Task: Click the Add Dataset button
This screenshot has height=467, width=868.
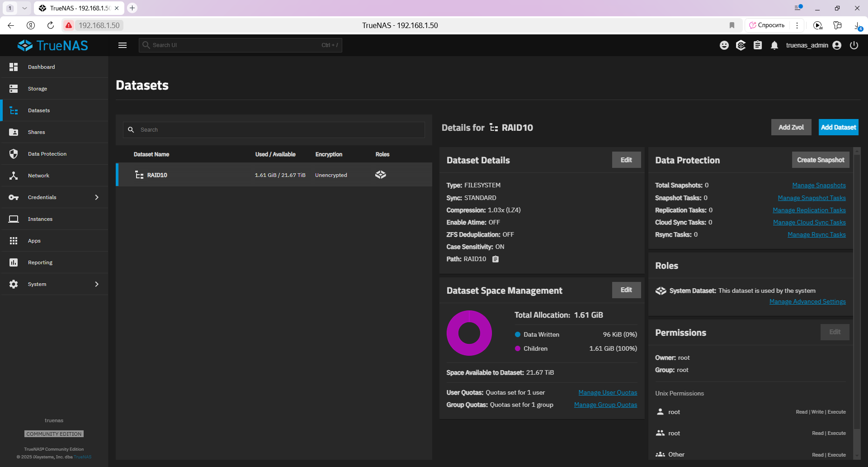Action: point(839,128)
